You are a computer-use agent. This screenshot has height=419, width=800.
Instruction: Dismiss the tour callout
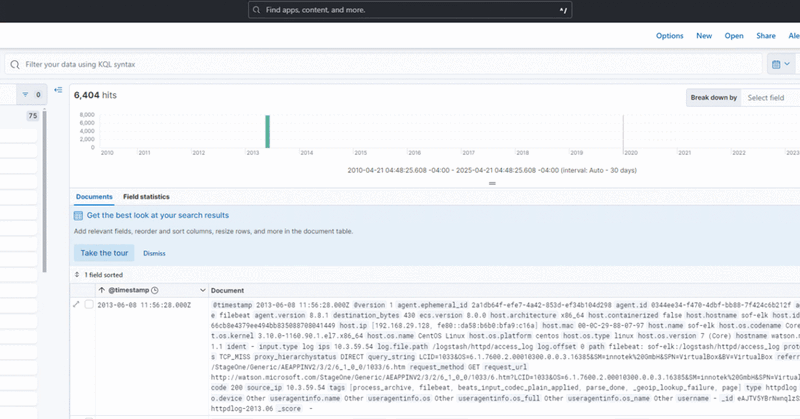pyautogui.click(x=154, y=253)
